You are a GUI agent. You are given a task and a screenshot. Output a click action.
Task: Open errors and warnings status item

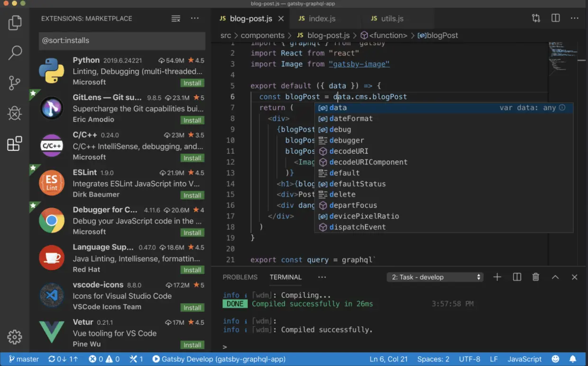click(x=104, y=359)
